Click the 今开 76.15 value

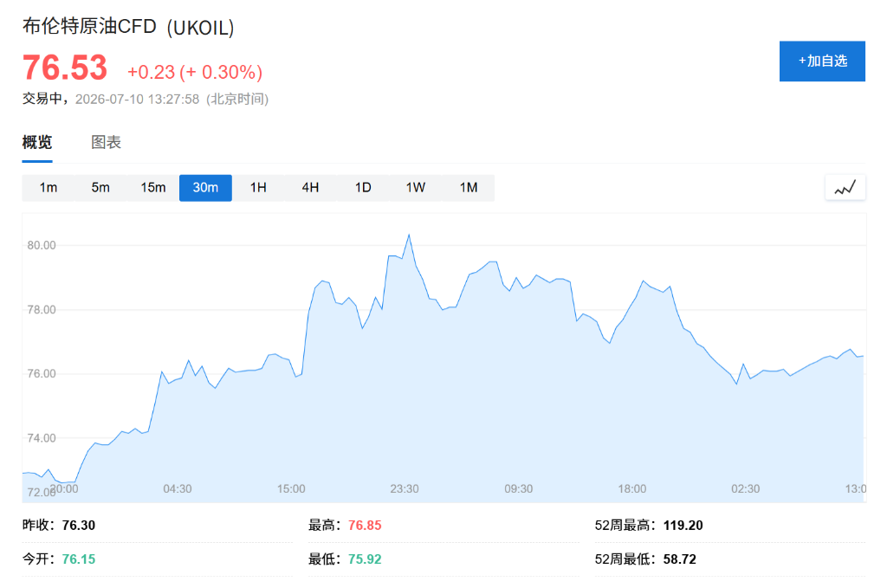79,559
